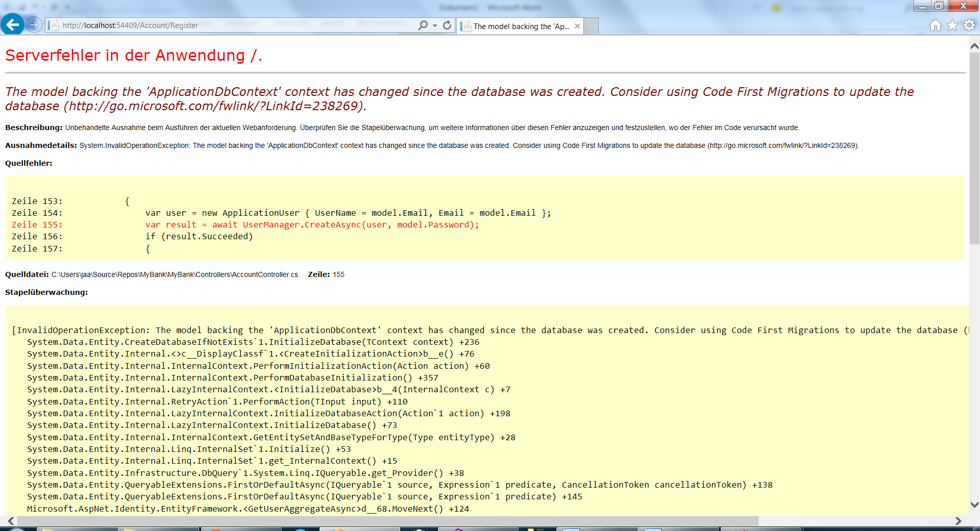Click the 'Ausnahmedetails:' label

pos(41,145)
